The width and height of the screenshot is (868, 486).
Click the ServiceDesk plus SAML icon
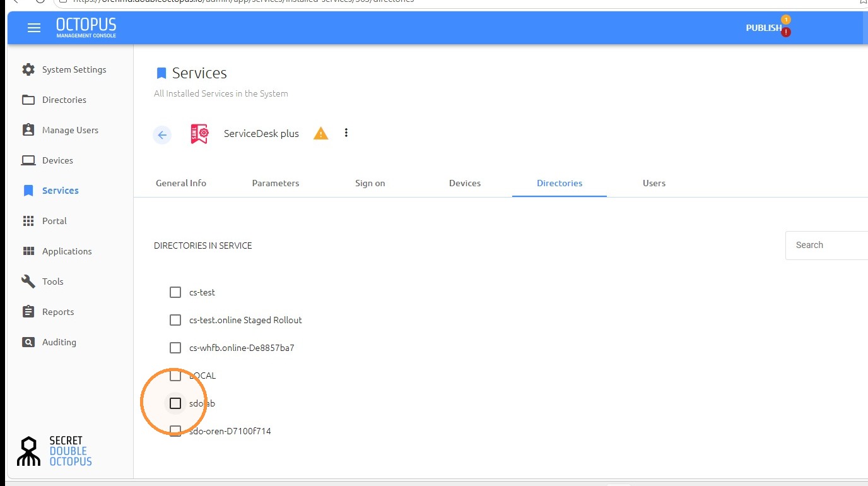(199, 134)
